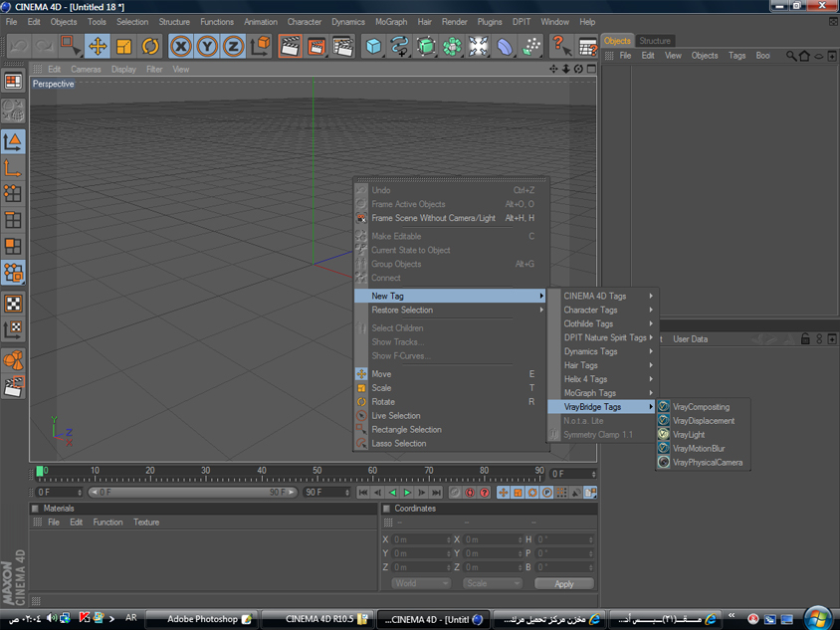Select Use Point tool in left palette
The image size is (840, 630).
pyautogui.click(x=13, y=194)
